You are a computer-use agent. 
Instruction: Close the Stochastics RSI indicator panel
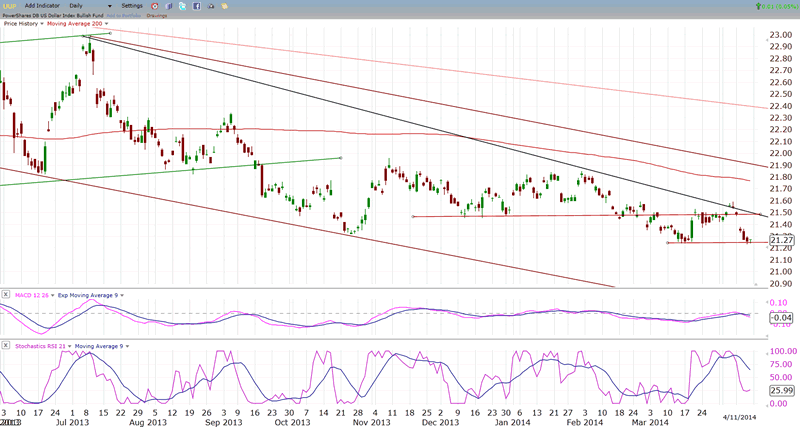point(6,346)
